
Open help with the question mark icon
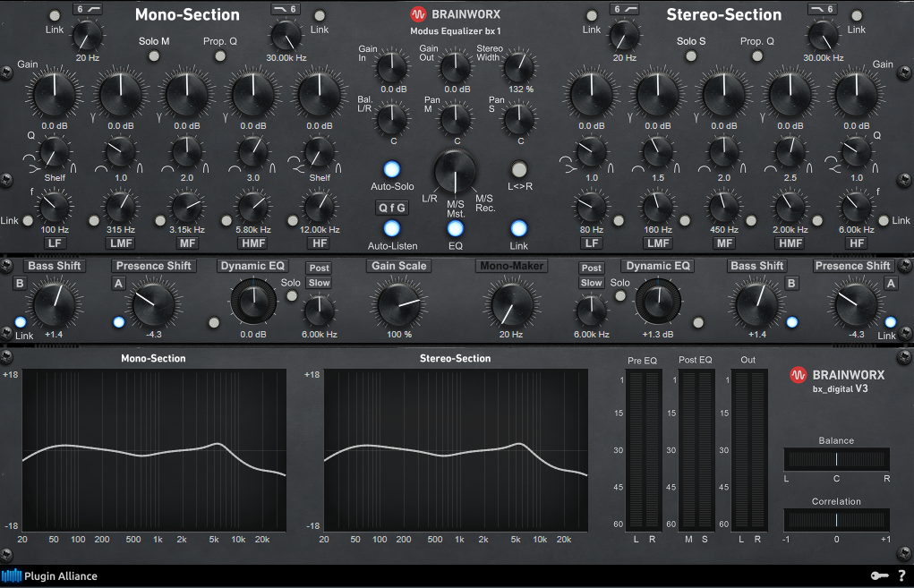click(901, 575)
